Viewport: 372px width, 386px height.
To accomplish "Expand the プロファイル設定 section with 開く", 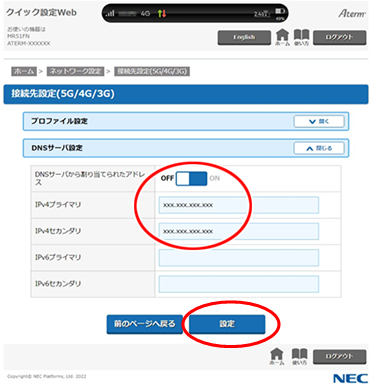I will click(x=319, y=121).
